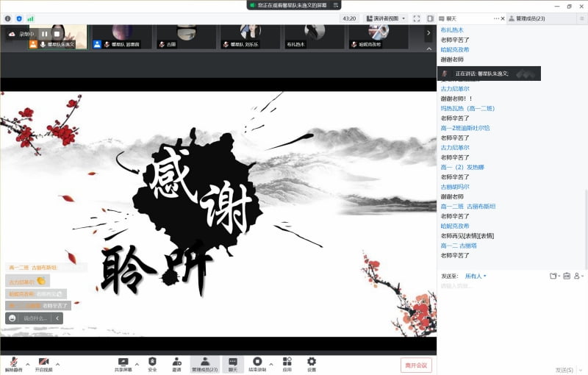Screen dimensions: 588x375
Task: Click the 邀请 invite icon
Action: click(x=176, y=361)
